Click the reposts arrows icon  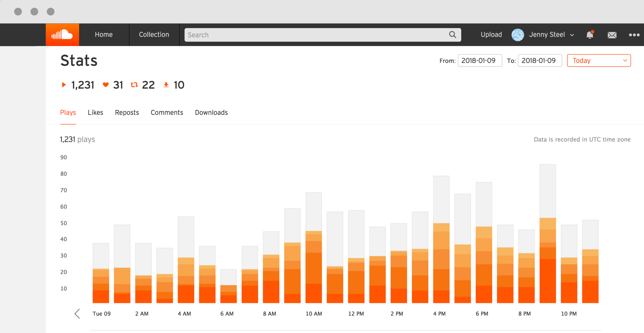[134, 85]
